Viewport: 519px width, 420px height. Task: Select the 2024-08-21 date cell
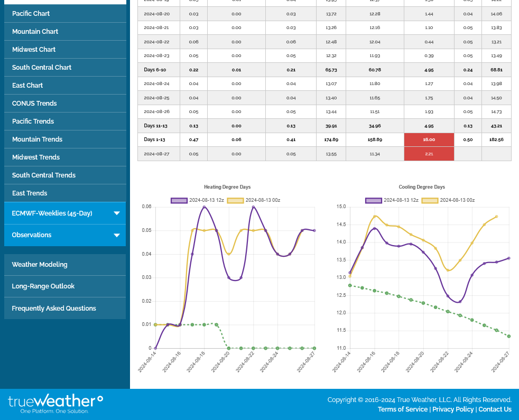pyautogui.click(x=159, y=28)
